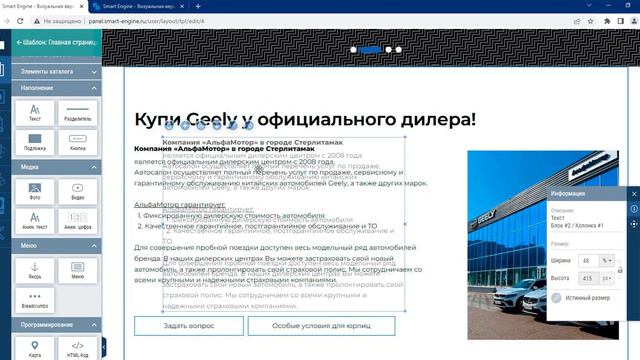Viewport: 640px width, 360px height.
Task: Open the Высота unit dropdown
Action: point(607,278)
